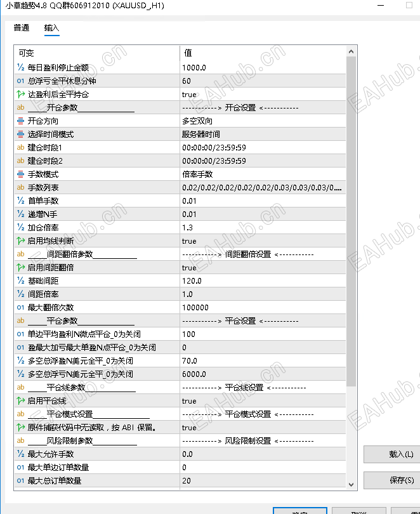The width and height of the screenshot is (420, 514).
Task: Select the 间距翻倍参数 section label
Action: tap(82, 254)
